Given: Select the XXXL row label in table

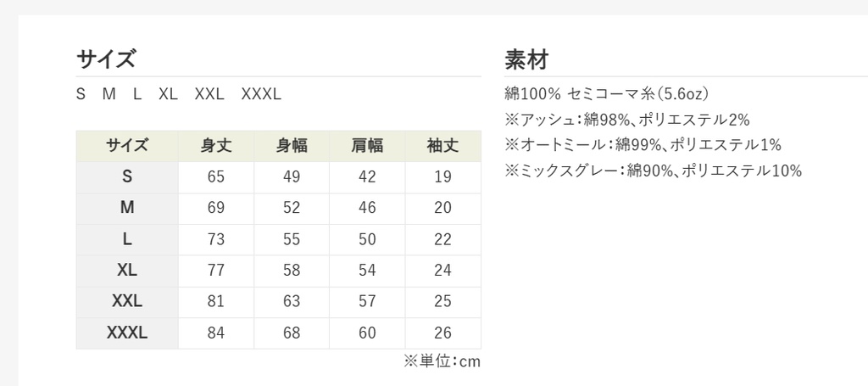Looking at the screenshot, I should (127, 333).
